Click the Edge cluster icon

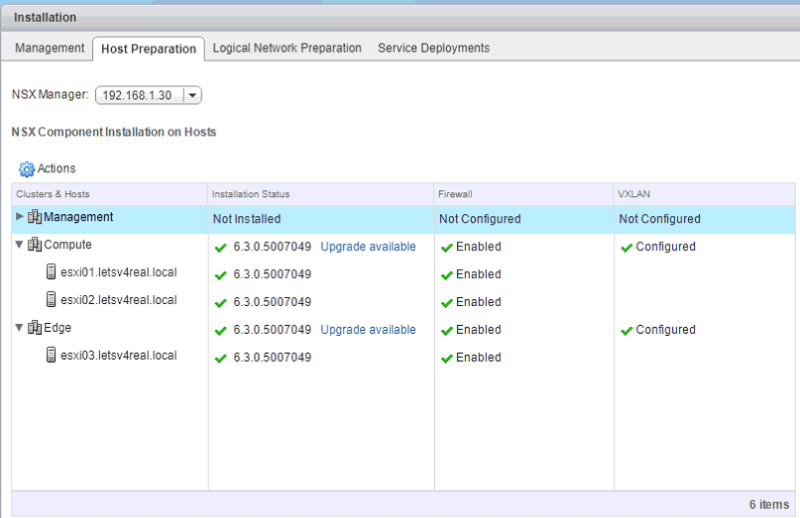35,328
